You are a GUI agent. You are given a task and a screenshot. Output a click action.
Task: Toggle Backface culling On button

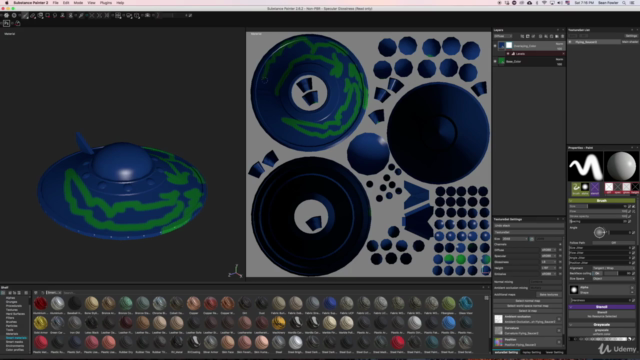coord(597,273)
